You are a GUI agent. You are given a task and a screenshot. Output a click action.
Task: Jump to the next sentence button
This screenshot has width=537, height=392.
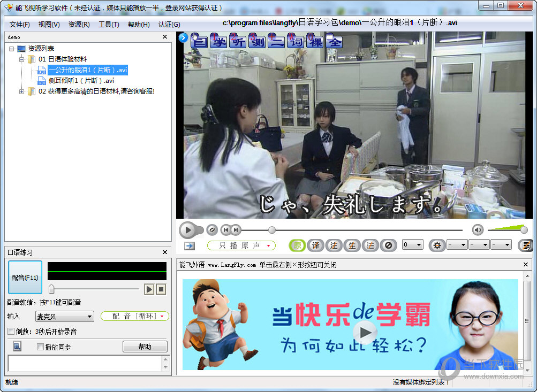(236, 230)
